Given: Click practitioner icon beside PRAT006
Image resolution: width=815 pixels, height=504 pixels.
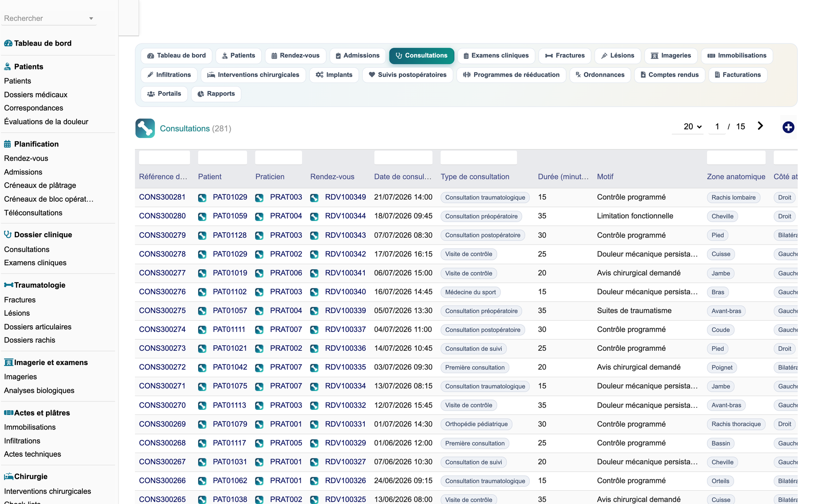Looking at the screenshot, I should [259, 273].
